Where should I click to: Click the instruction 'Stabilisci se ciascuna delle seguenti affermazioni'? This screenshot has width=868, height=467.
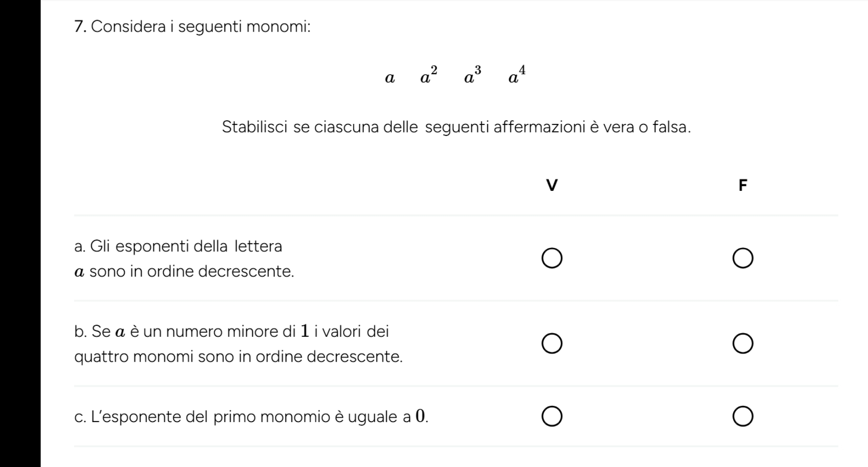tap(456, 127)
